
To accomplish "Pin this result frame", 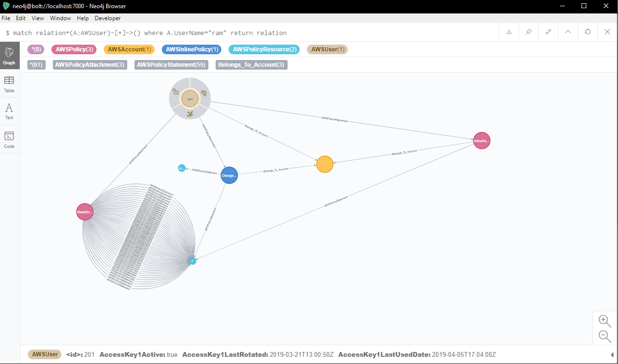I will pyautogui.click(x=529, y=32).
